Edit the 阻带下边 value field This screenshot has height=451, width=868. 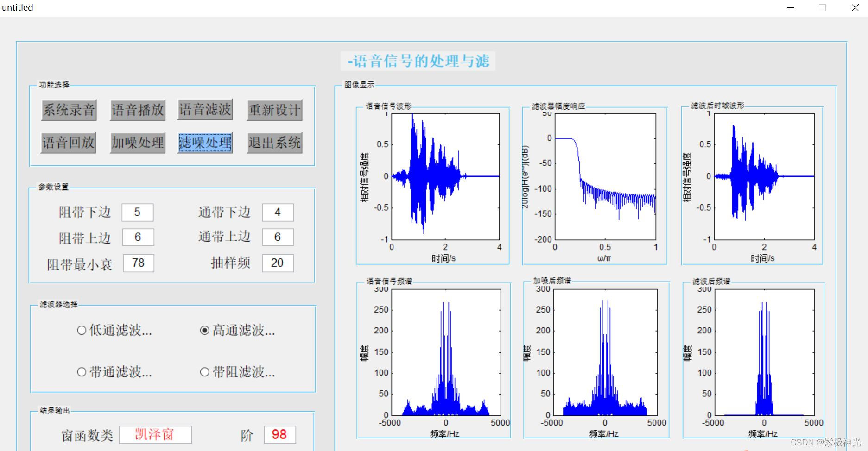pyautogui.click(x=138, y=213)
